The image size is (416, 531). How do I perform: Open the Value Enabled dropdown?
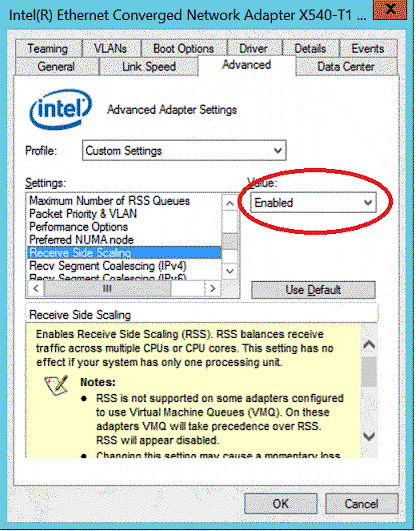click(x=313, y=203)
